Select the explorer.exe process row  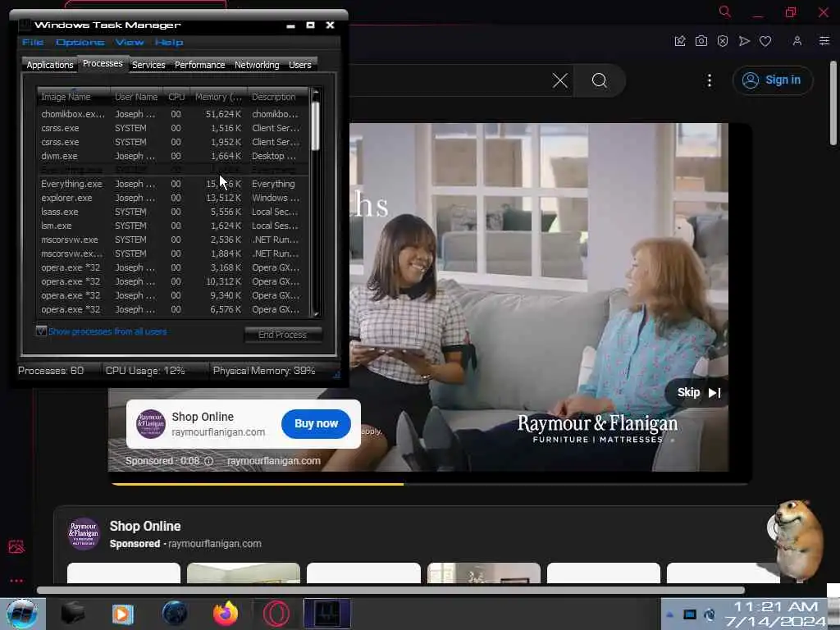point(172,198)
